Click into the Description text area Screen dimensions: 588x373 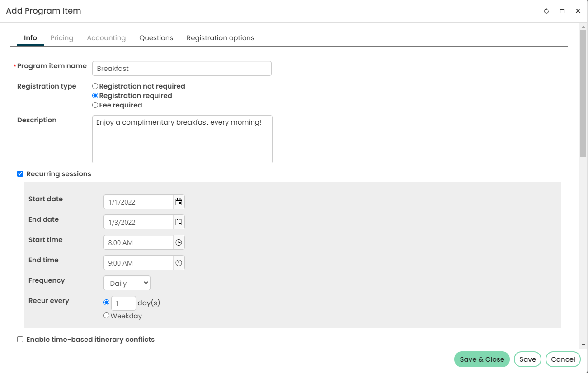tap(182, 139)
